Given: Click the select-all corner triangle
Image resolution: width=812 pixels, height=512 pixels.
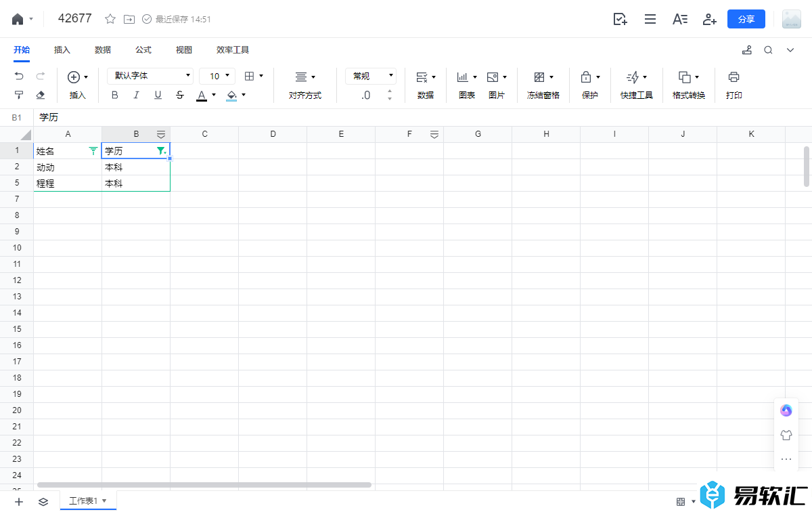Looking at the screenshot, I should [x=26, y=135].
